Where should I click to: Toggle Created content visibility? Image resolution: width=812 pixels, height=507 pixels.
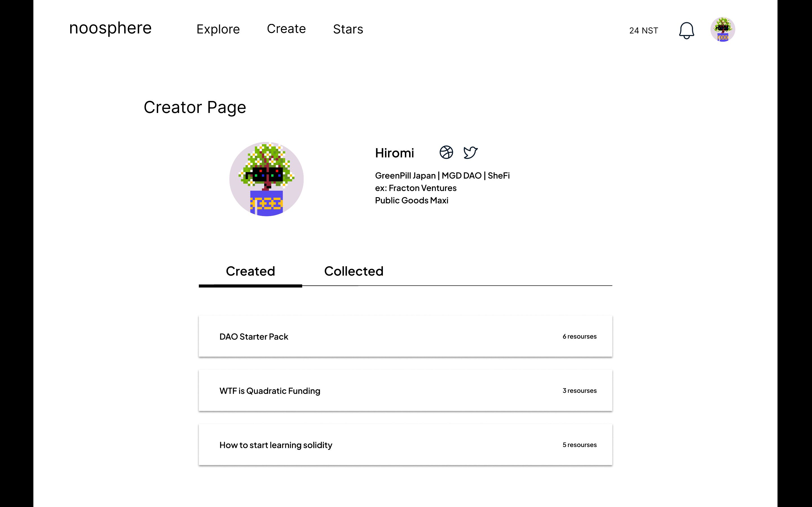coord(250,271)
